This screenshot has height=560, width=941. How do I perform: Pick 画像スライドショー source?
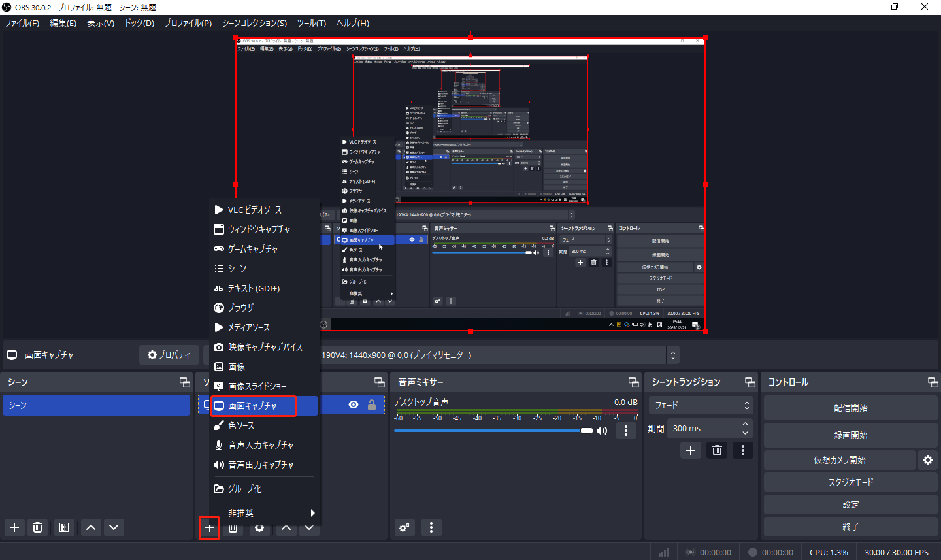[x=265, y=386]
